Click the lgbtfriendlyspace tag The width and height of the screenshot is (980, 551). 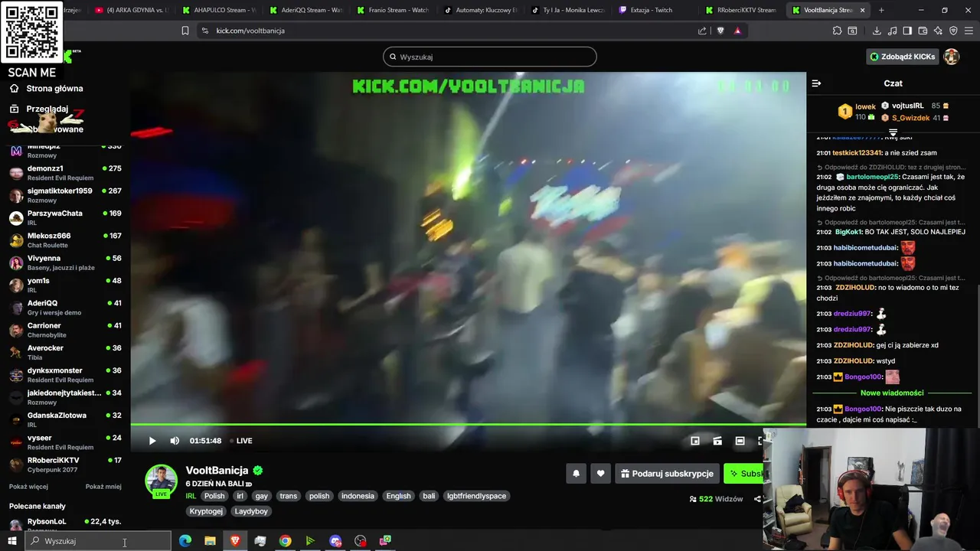tap(476, 496)
